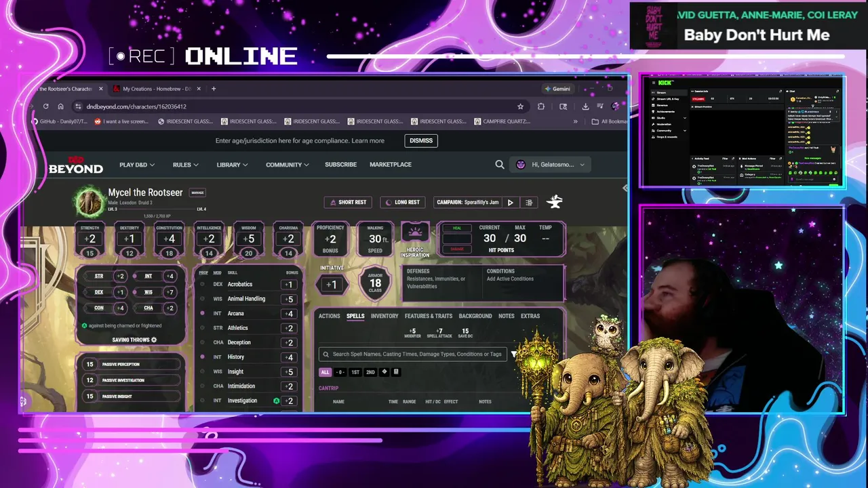
Task: Filter spells by ritual book icon
Action: point(396,371)
